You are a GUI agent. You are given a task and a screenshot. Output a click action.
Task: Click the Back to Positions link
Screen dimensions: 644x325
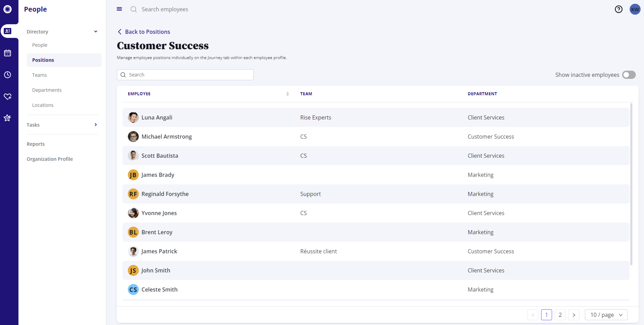point(144,32)
